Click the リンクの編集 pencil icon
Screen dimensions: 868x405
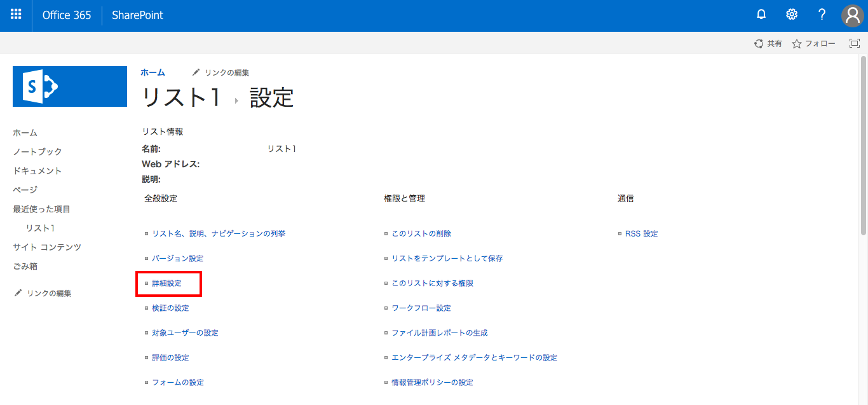(196, 72)
